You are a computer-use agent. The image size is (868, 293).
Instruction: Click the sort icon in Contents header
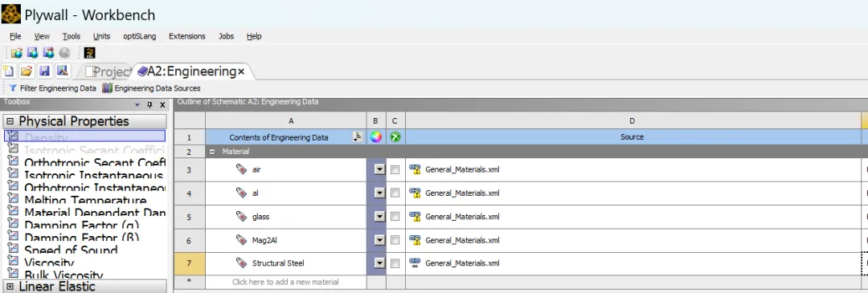358,137
